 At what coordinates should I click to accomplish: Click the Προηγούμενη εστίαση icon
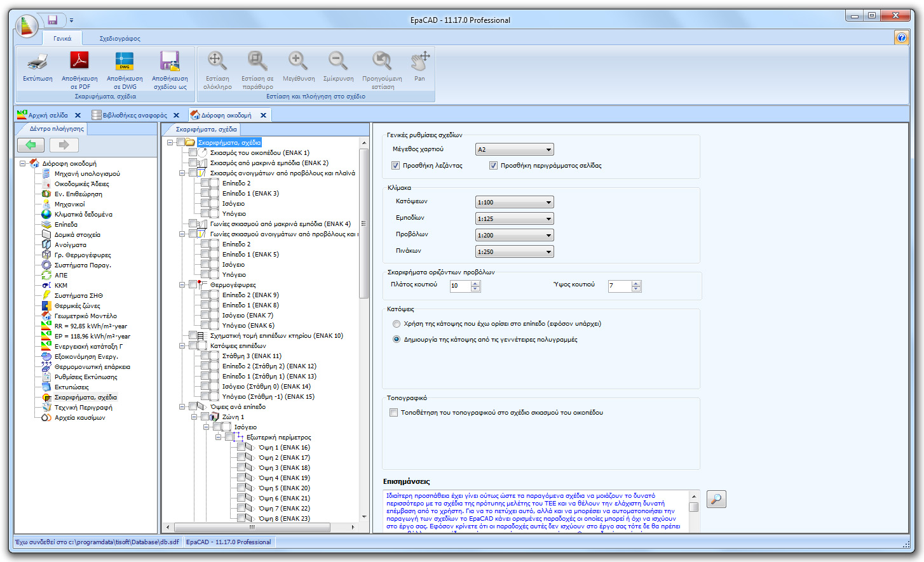pos(381,64)
